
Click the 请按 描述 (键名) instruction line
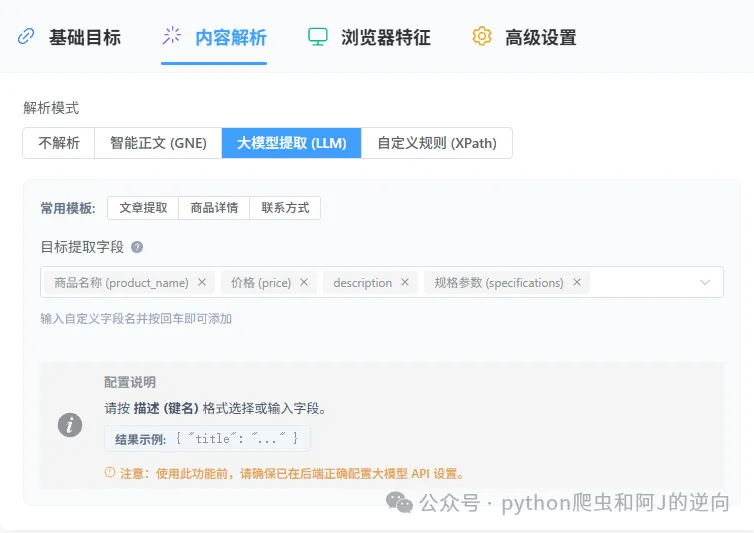point(216,408)
